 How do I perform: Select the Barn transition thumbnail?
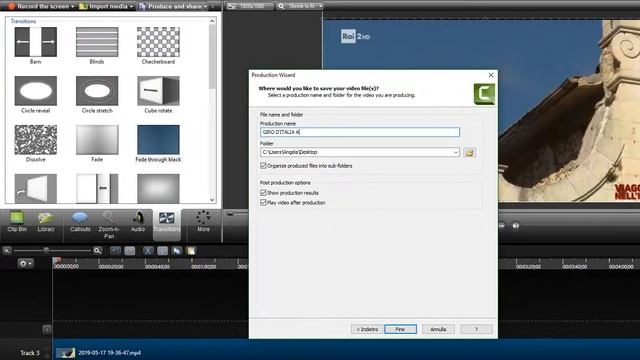point(36,42)
